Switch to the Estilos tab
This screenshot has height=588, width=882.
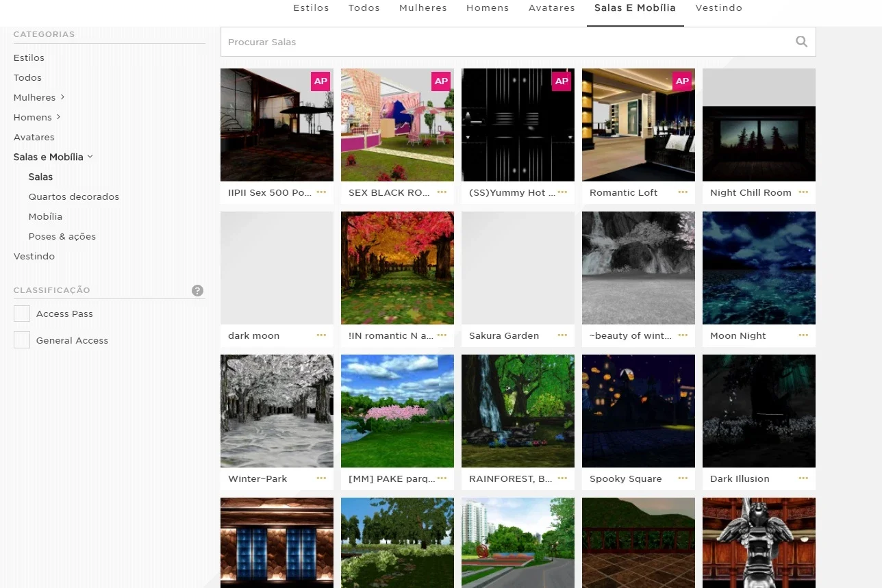[x=311, y=8]
